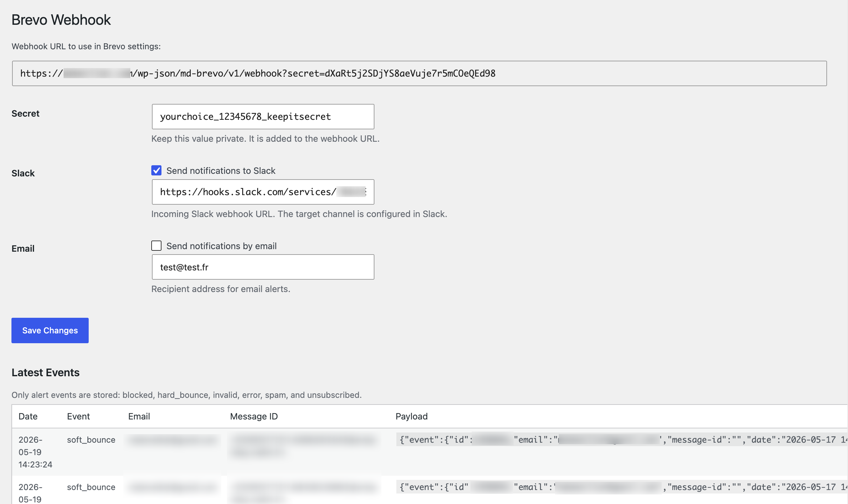Click the Slack webhook URL field
The image size is (848, 504).
click(263, 192)
